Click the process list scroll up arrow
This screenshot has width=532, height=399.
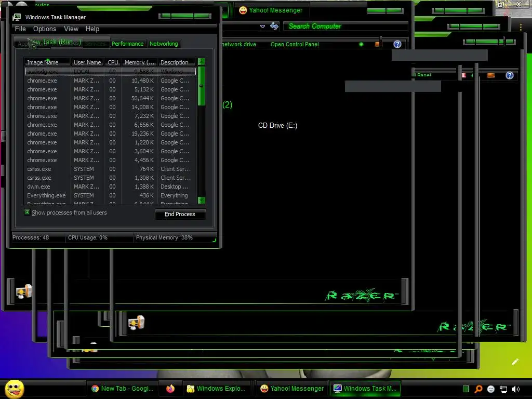pos(201,61)
